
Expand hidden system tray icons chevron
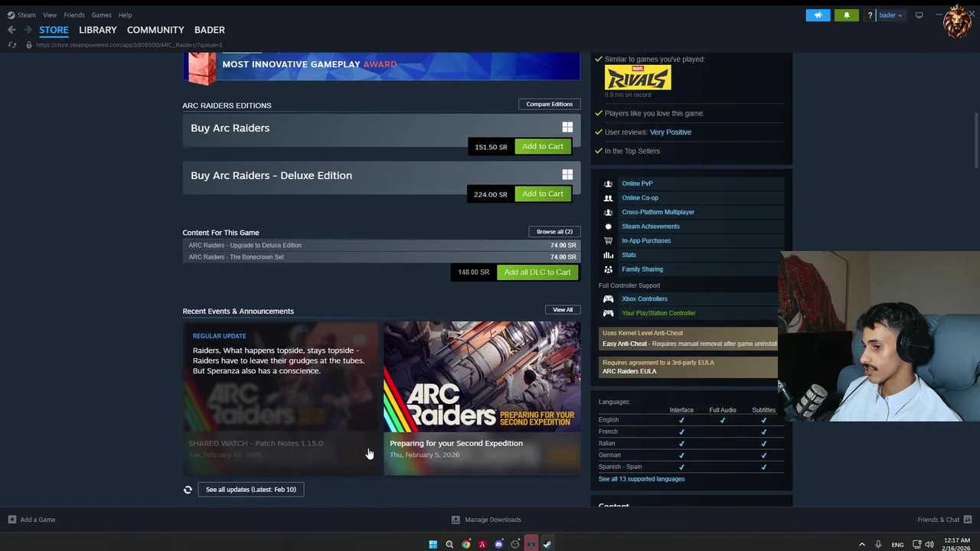point(861,545)
